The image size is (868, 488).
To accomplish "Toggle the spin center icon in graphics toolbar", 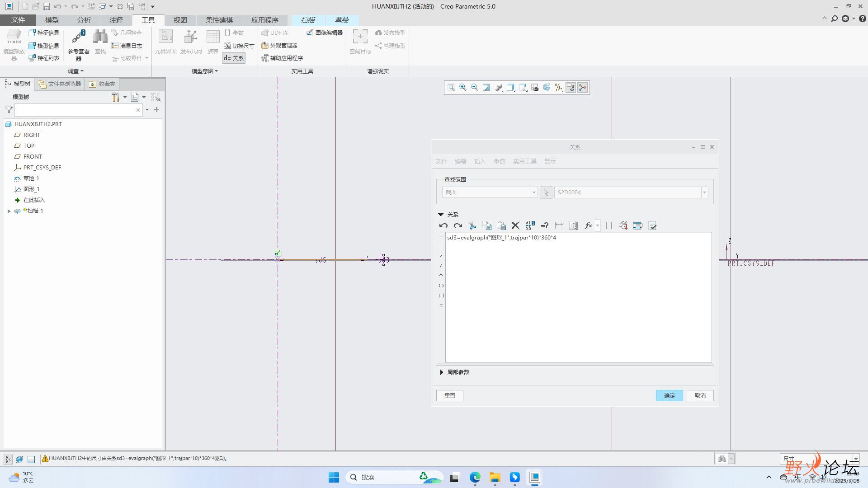I will tap(583, 87).
